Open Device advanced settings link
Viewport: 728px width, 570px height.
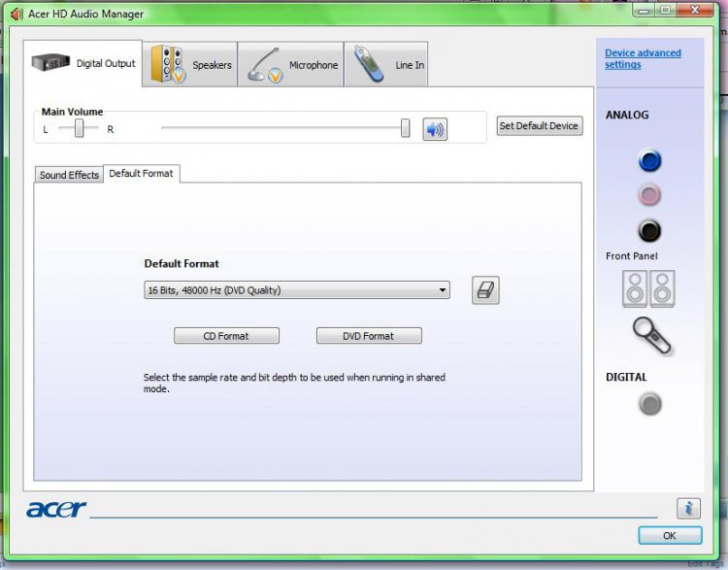coord(643,59)
